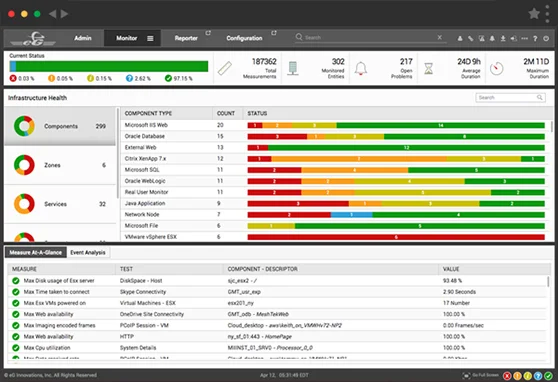Open the Configuration tab

tap(244, 38)
